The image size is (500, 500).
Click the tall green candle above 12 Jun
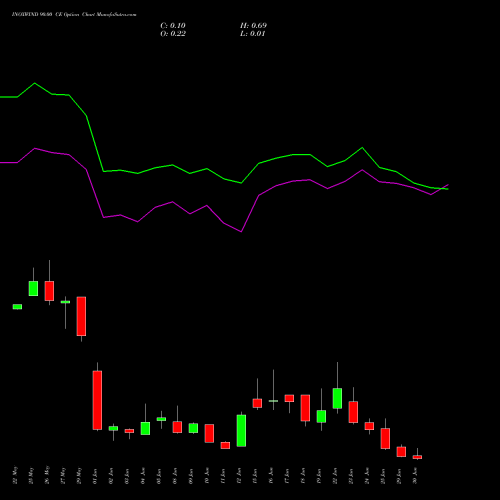coord(241,431)
